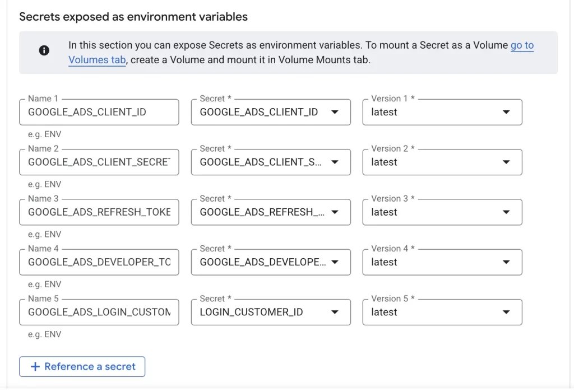Expand the Version 2 dropdown
The image size is (574, 392).
442,162
